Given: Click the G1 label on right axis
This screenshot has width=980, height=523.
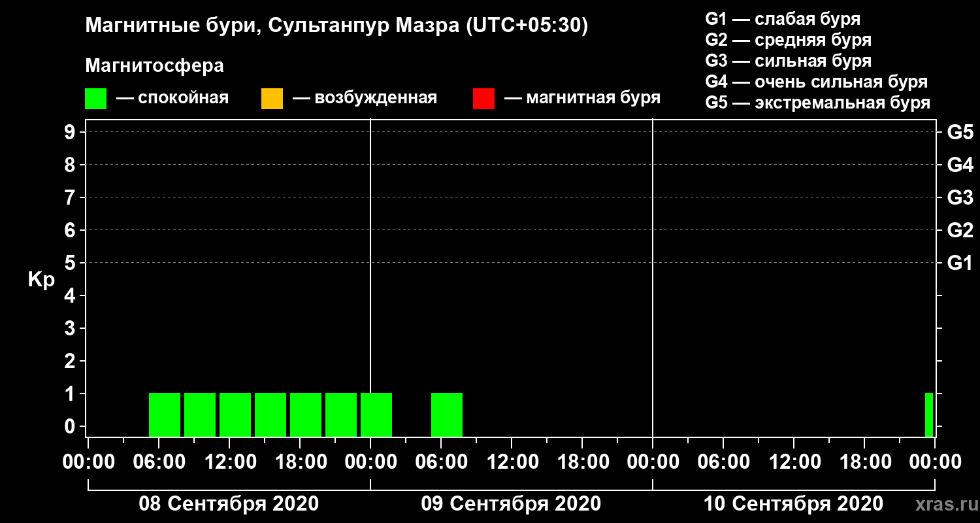Looking at the screenshot, I should (x=960, y=263).
